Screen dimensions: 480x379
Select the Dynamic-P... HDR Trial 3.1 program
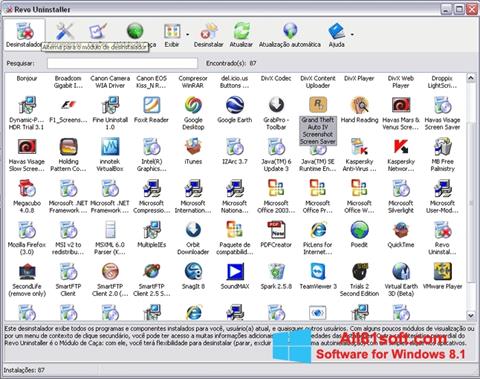point(27,113)
